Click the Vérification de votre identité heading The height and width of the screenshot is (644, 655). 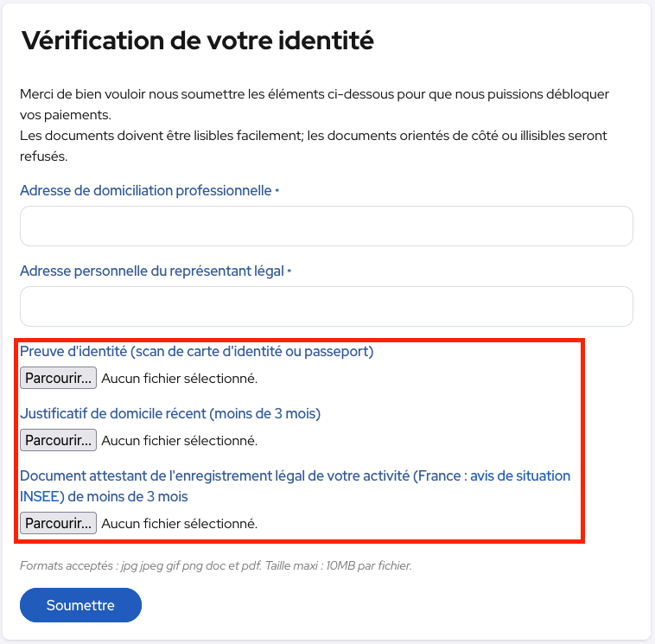coord(198,41)
